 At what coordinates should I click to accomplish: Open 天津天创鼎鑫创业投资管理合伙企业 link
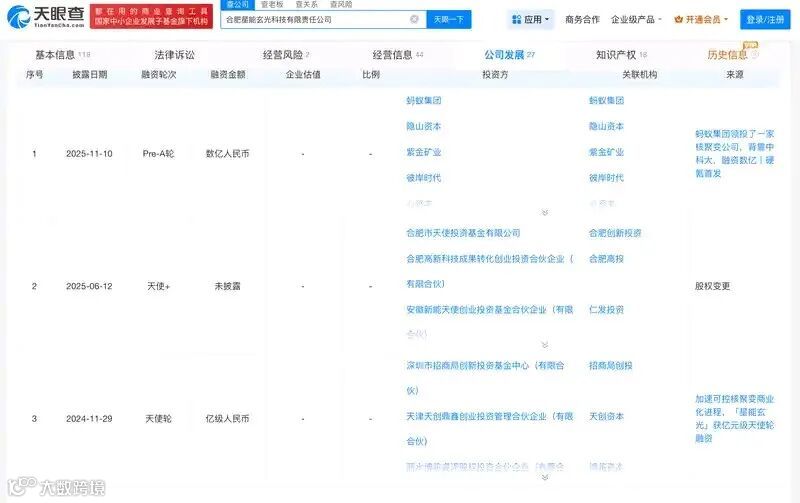click(490, 429)
